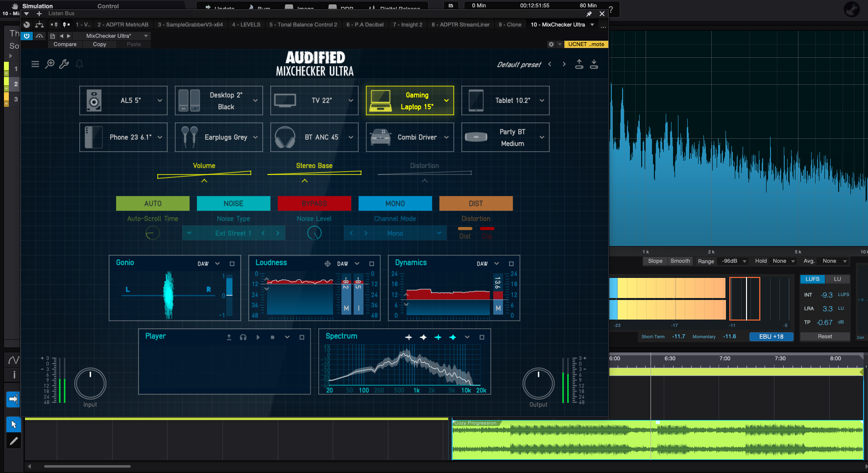Open the wrench settings icon
The height and width of the screenshot is (473, 868).
coord(64,64)
